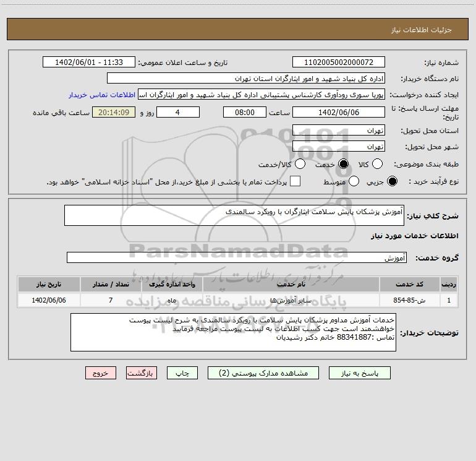
Task: Click the request creator field
Action: [261, 95]
